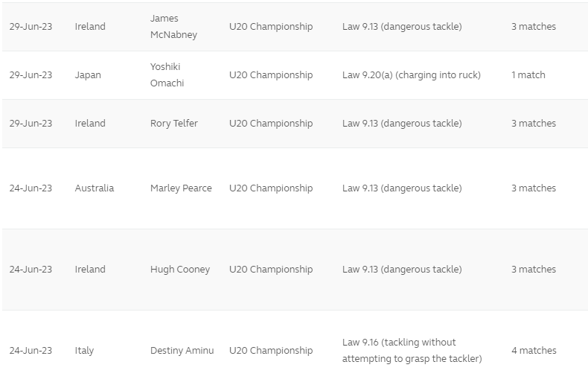Click '3 matches' in Rory Telfer's row

pos(534,124)
